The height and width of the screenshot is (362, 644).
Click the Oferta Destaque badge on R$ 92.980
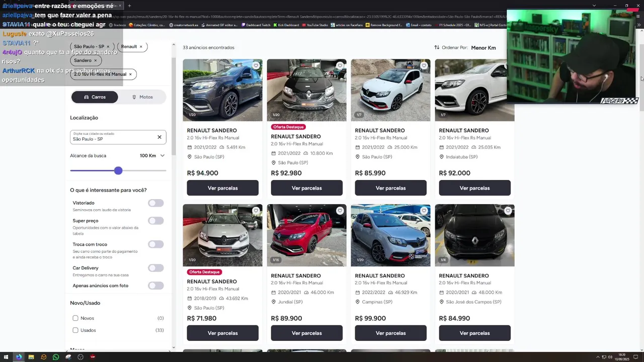click(288, 127)
